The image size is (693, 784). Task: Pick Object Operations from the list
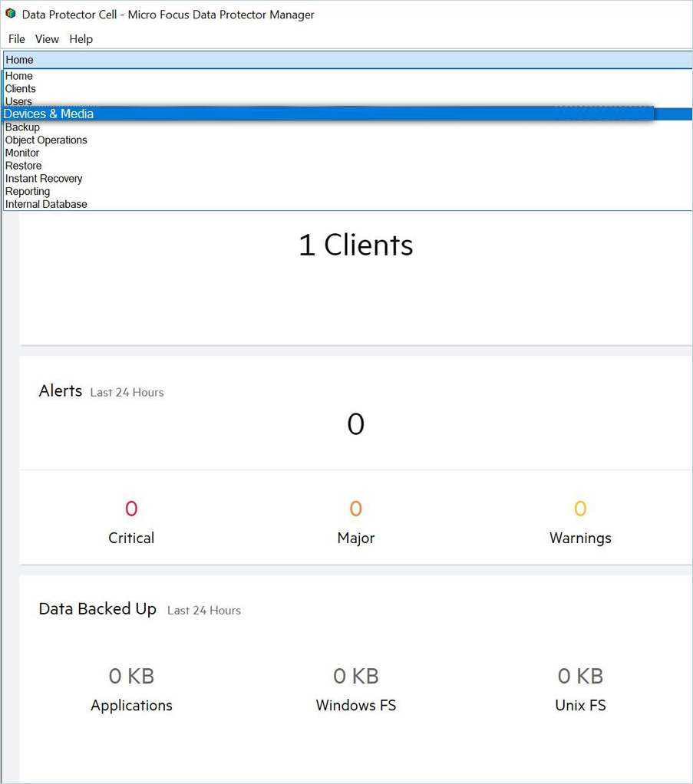46,140
